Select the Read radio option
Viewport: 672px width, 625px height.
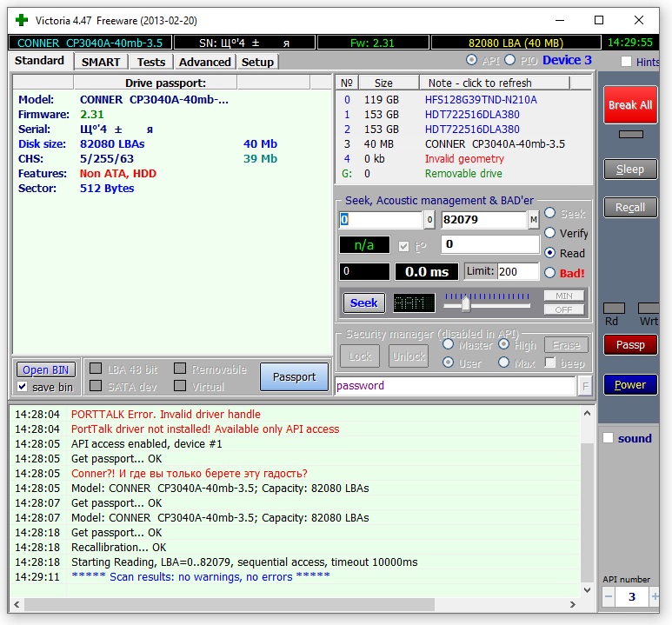(549, 253)
